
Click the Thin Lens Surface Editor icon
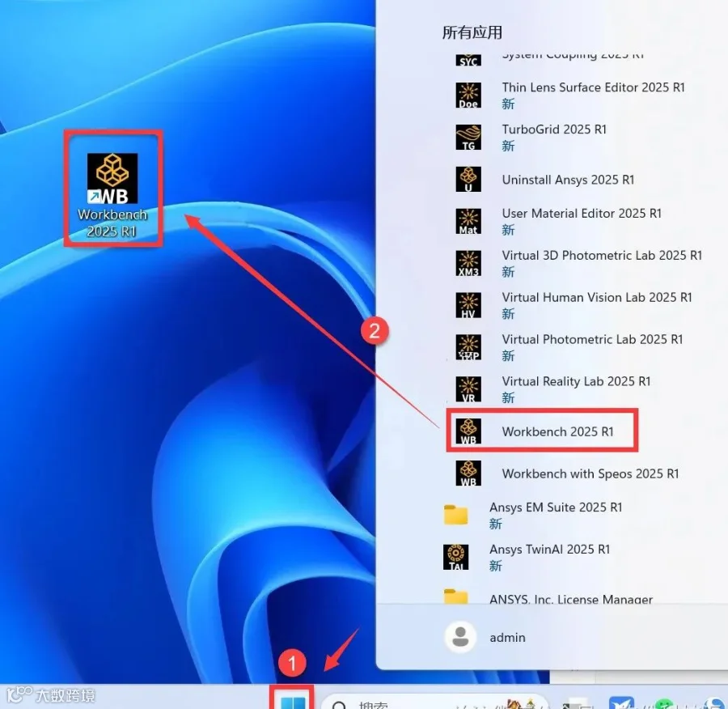468,96
